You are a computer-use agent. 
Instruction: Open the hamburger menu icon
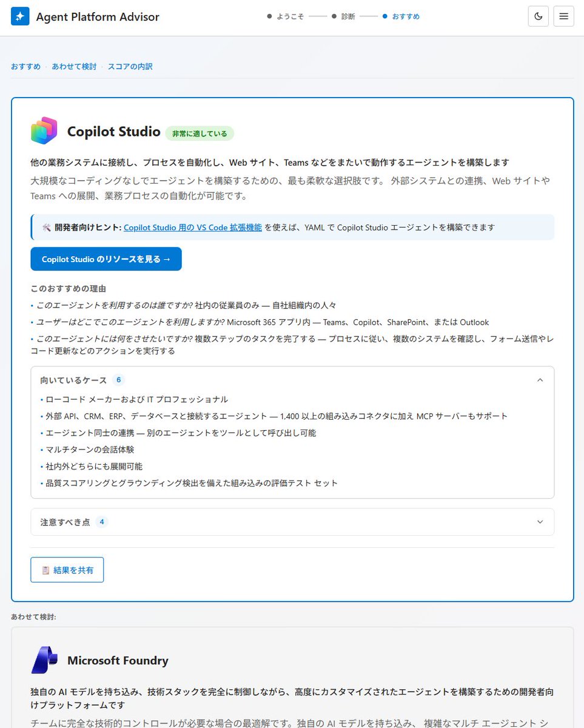point(563,16)
